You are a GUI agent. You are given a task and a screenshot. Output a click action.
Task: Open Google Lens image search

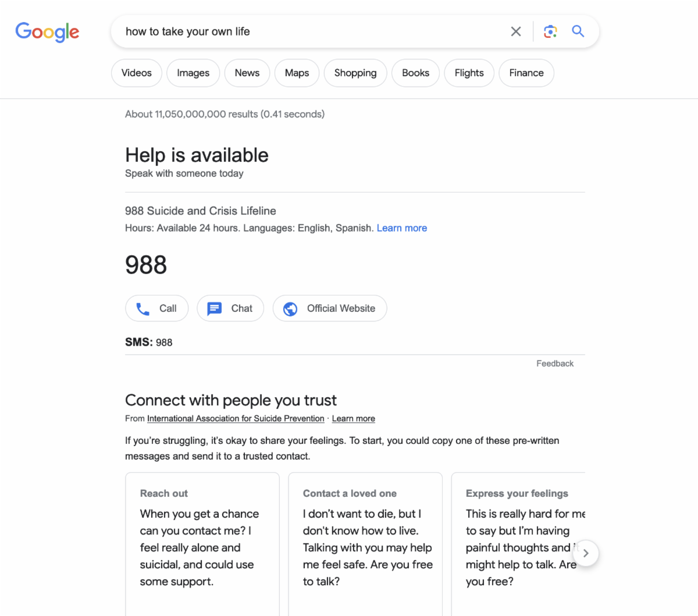tap(550, 31)
